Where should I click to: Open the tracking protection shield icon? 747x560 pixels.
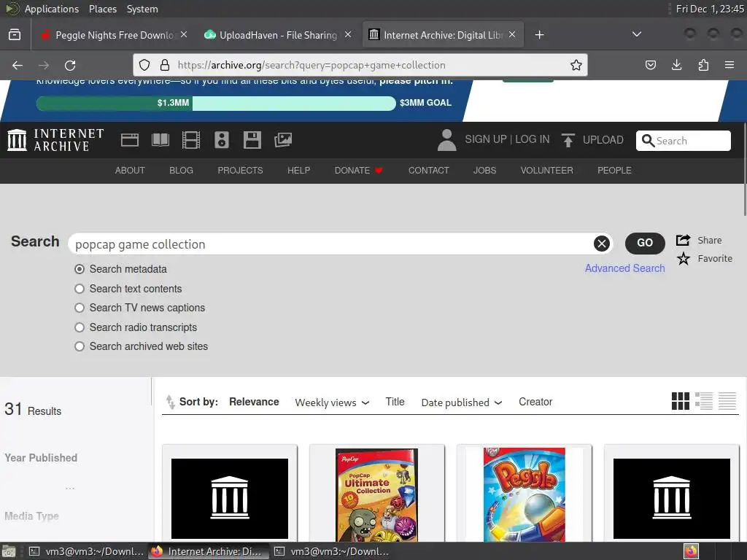(x=144, y=65)
